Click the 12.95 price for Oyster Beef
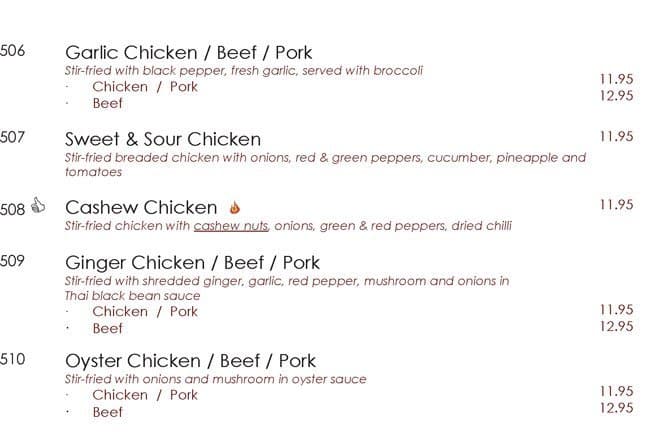 click(x=616, y=408)
